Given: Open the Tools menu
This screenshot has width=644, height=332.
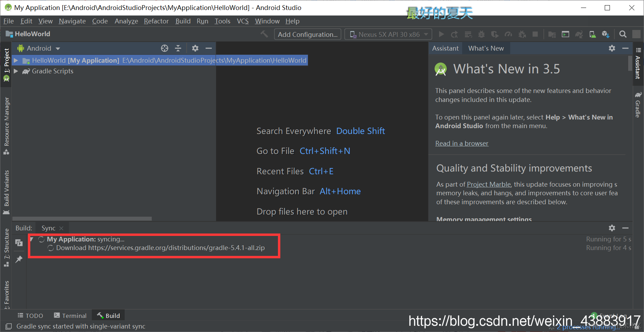Looking at the screenshot, I should pos(222,21).
